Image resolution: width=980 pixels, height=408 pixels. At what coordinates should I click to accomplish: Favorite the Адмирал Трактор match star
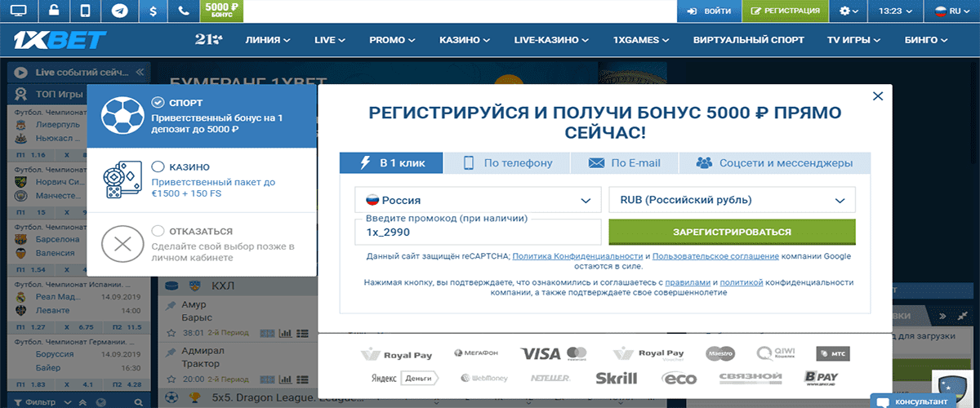(171, 379)
